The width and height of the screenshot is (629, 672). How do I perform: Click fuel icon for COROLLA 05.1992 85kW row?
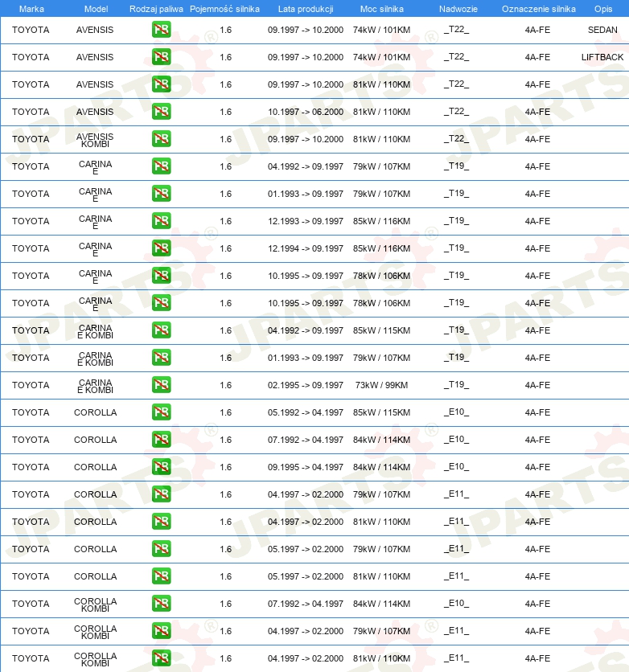(x=161, y=412)
